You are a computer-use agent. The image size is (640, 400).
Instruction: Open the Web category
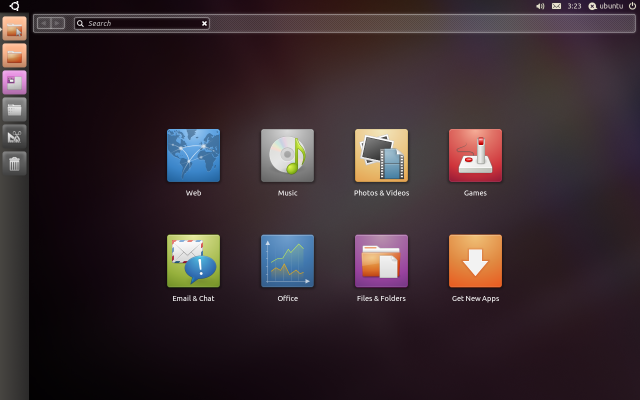(193, 155)
